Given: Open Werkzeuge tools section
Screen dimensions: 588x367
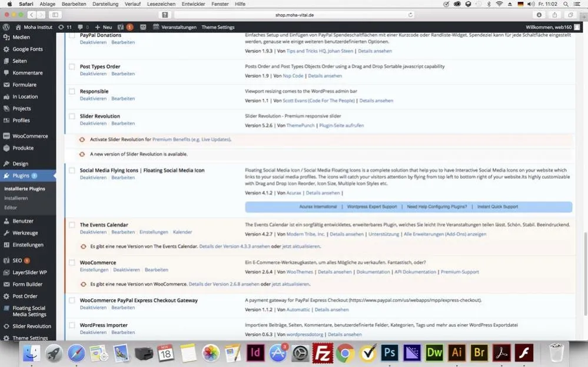Looking at the screenshot, I should coord(25,233).
